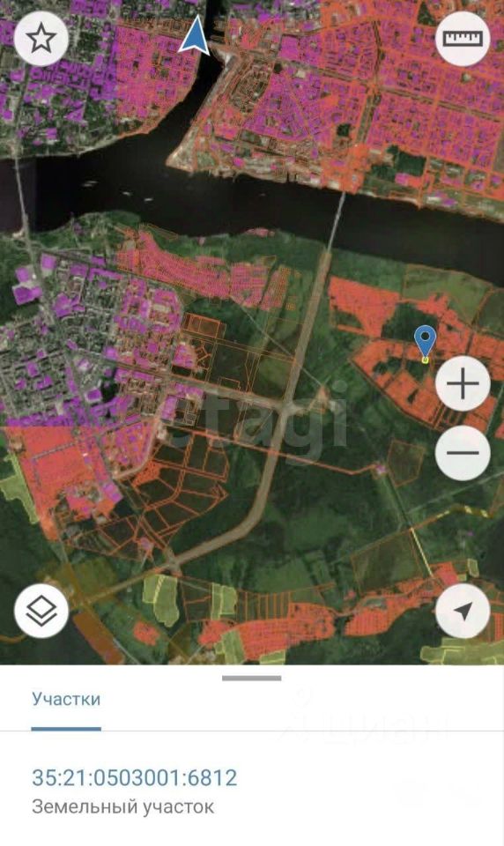504x846 pixels.
Task: Select the blue location pin marker
Action: click(426, 341)
